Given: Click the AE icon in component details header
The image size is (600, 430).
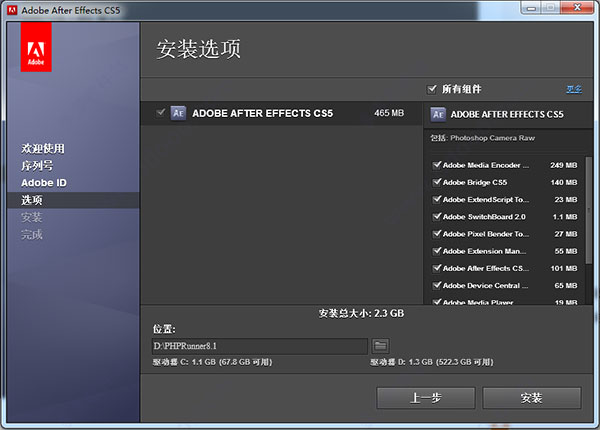Looking at the screenshot, I should point(438,114).
